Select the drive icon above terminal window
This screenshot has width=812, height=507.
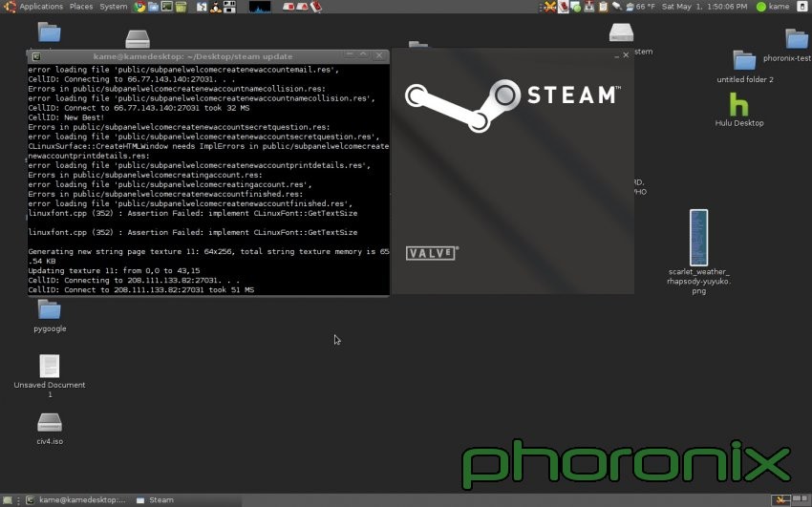(x=138, y=39)
